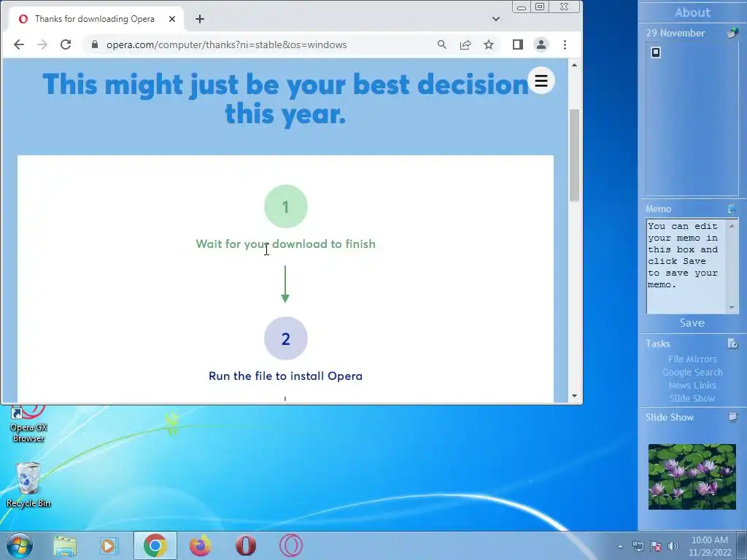Close the Thanks for downloading Opera tab
Image resolution: width=747 pixels, height=560 pixels.
172,19
